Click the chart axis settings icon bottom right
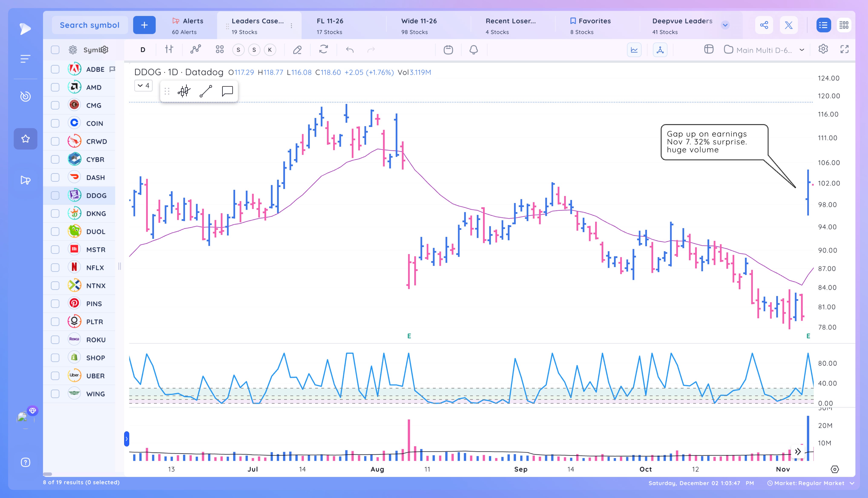 [x=835, y=469]
